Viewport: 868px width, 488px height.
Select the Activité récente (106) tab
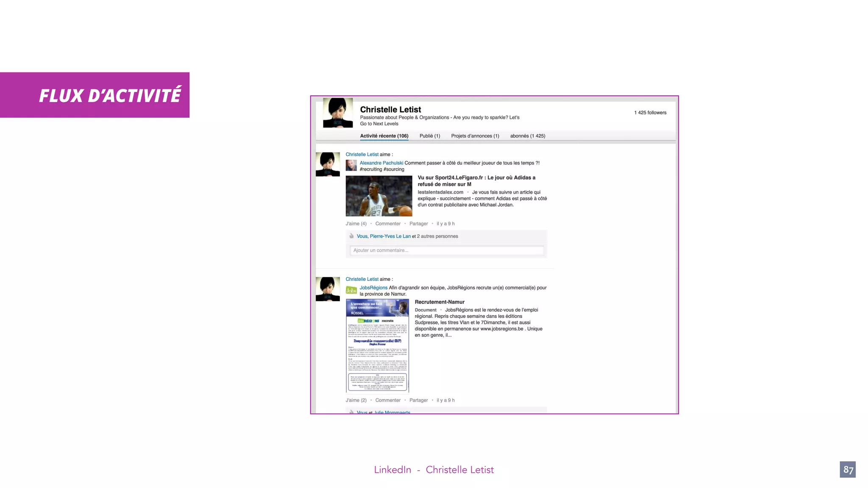[x=384, y=136]
